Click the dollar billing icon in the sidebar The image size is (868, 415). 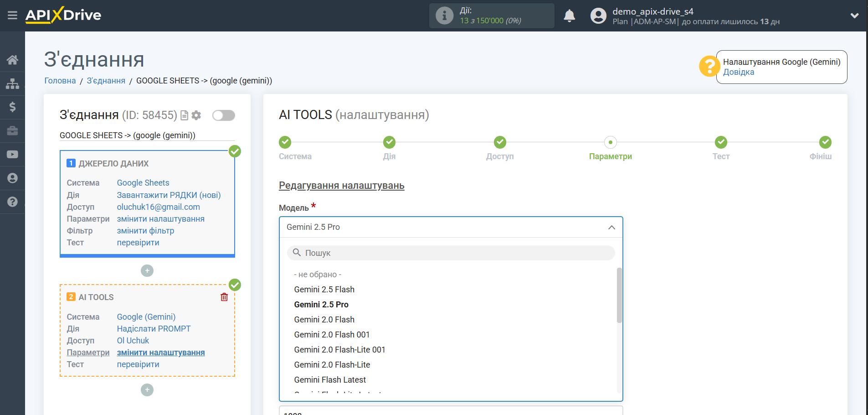click(x=12, y=107)
